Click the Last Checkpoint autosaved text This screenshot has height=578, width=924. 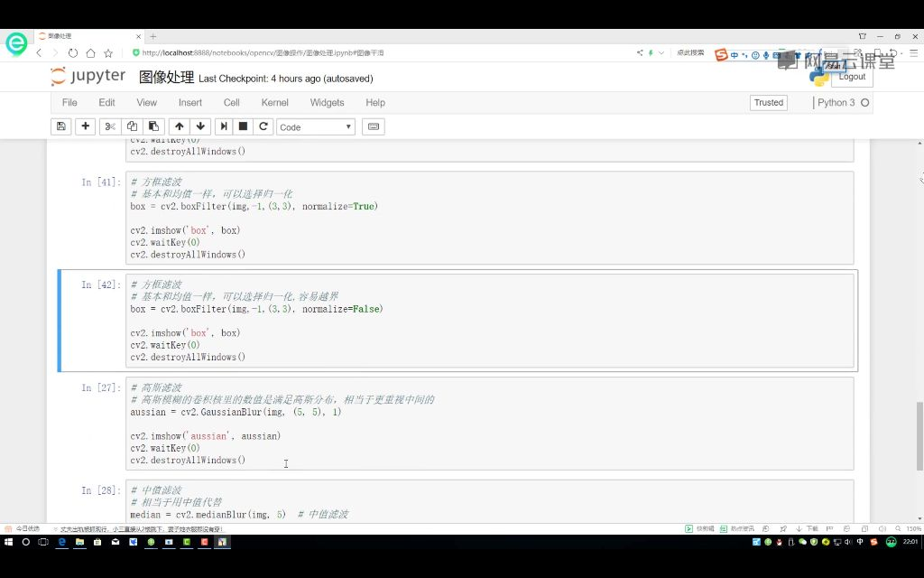pos(286,79)
